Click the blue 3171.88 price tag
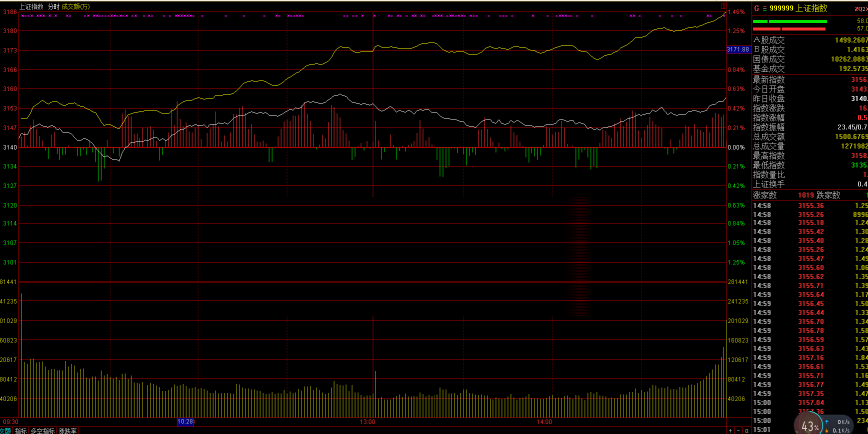The height and width of the screenshot is (434, 868). click(737, 49)
